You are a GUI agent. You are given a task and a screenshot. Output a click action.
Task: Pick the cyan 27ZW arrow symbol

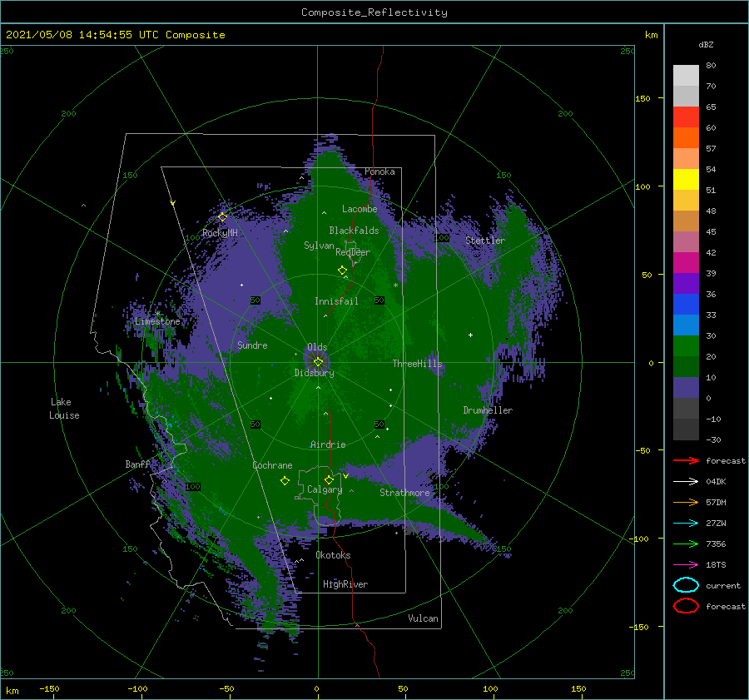[x=686, y=524]
